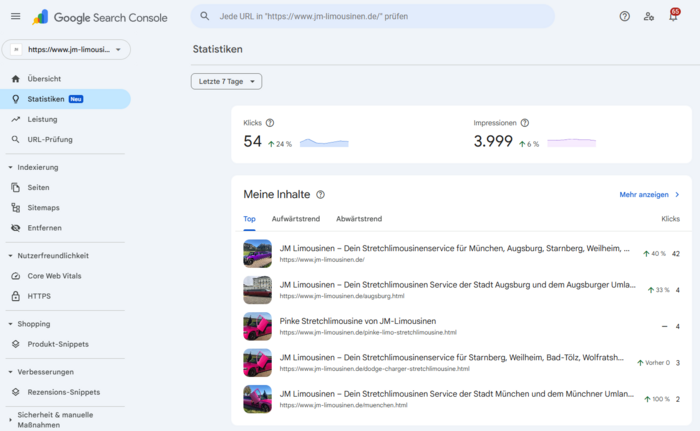Click the Klicks sparkline chart

pos(324,142)
